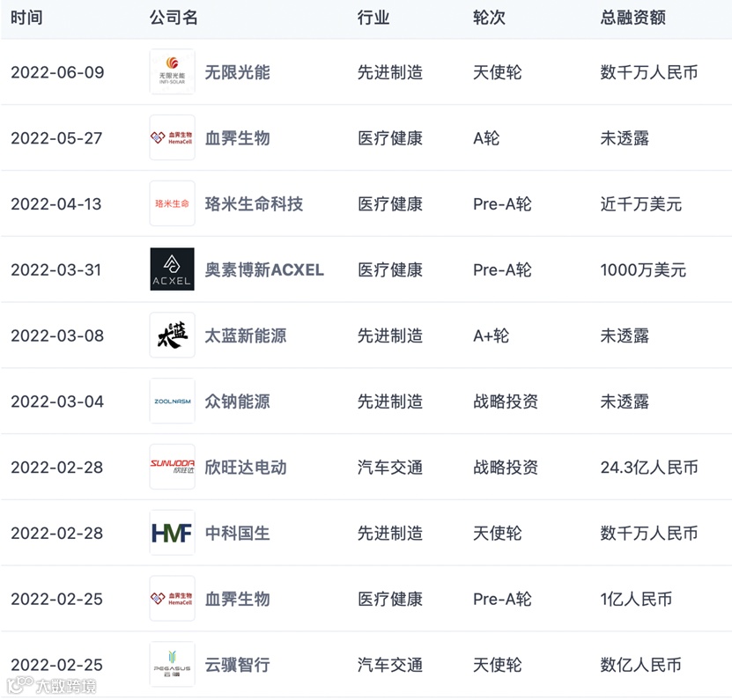Click 战略投资 in the 众钠能源 row
Image resolution: width=732 pixels, height=700 pixels.
click(x=506, y=402)
